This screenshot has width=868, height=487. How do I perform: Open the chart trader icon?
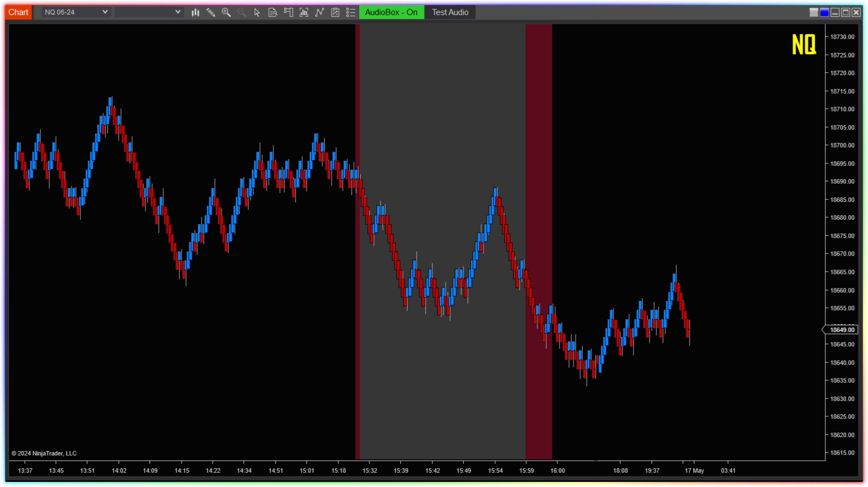coord(288,12)
